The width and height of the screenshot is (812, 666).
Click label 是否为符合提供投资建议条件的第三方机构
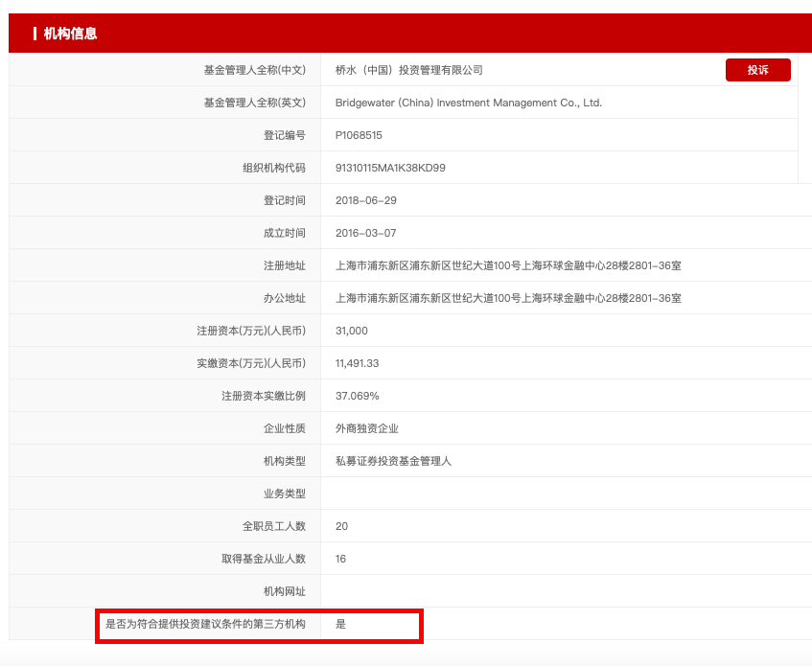tap(205, 624)
